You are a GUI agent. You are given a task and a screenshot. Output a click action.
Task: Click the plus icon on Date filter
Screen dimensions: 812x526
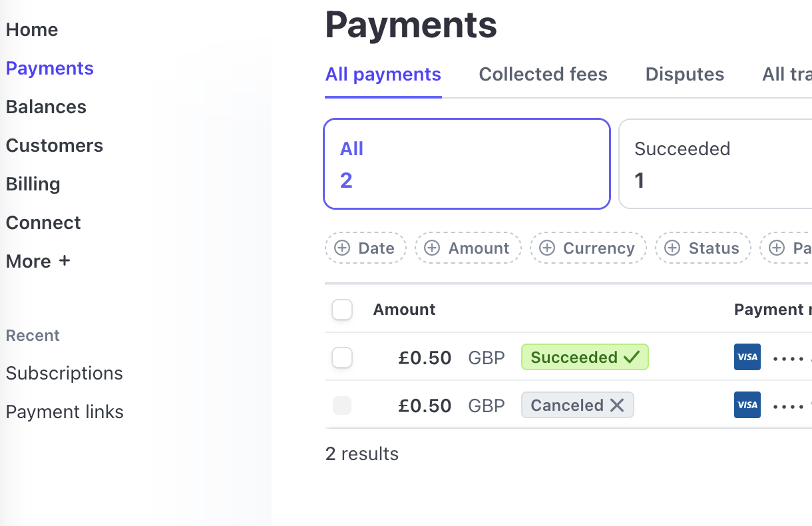[x=342, y=248]
